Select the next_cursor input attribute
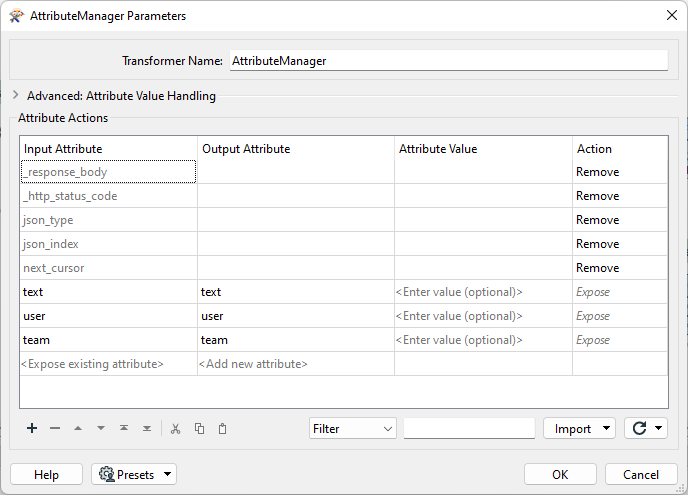 (x=108, y=268)
